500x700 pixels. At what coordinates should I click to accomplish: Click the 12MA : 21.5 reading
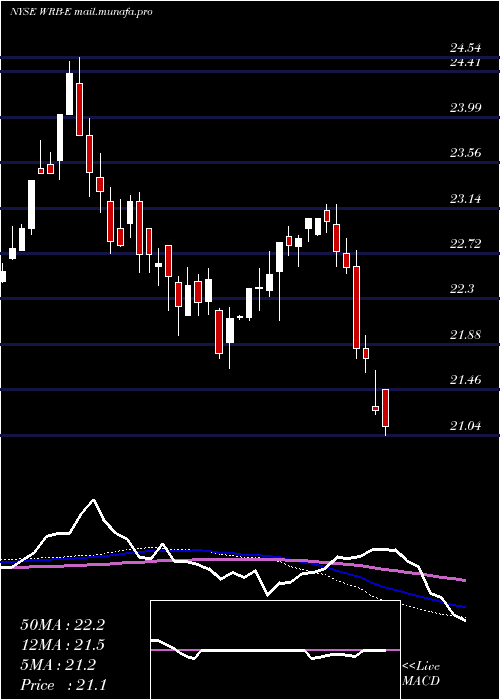[62, 645]
